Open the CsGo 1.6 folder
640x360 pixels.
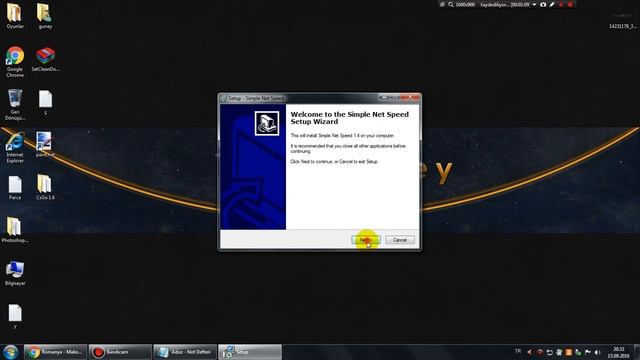click(x=45, y=187)
